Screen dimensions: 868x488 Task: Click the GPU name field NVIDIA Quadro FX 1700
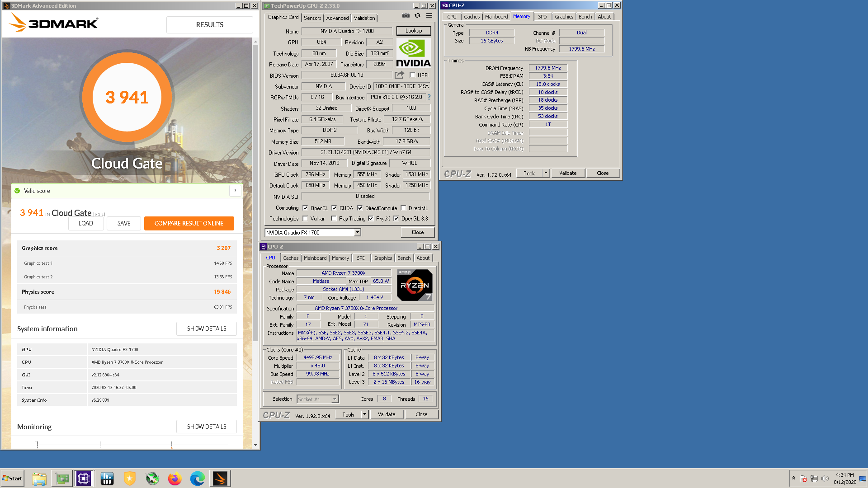coord(347,31)
